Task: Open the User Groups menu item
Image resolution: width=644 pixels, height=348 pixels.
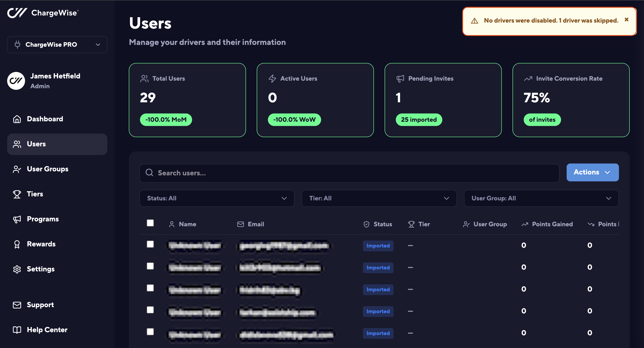Action: [x=47, y=169]
